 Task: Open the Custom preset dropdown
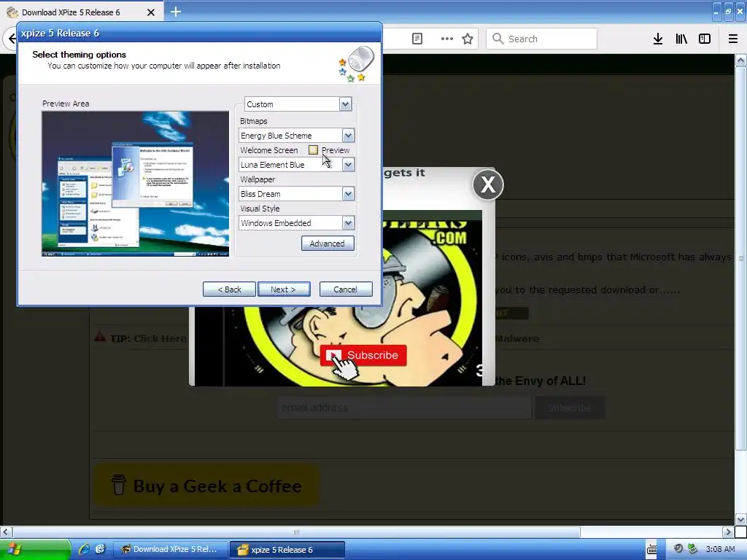345,104
